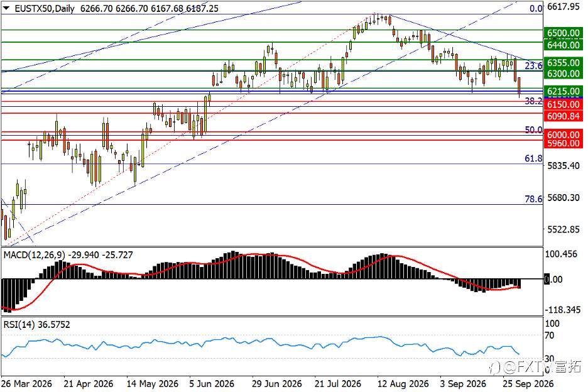Select the red 6150.00 support label
Viewport: 588px width, 392px height.
[x=563, y=104]
